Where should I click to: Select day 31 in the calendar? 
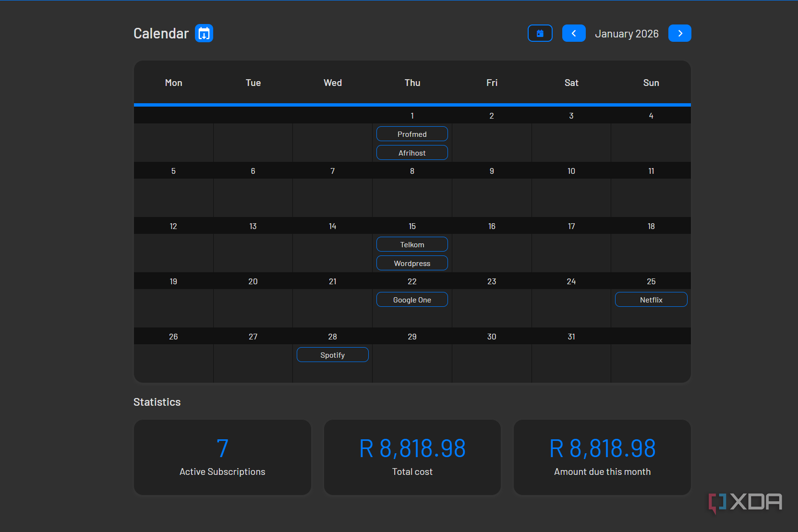tap(571, 337)
